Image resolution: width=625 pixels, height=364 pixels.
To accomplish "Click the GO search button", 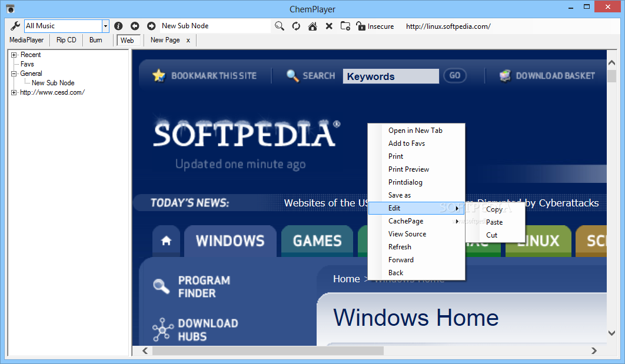I will (x=455, y=76).
